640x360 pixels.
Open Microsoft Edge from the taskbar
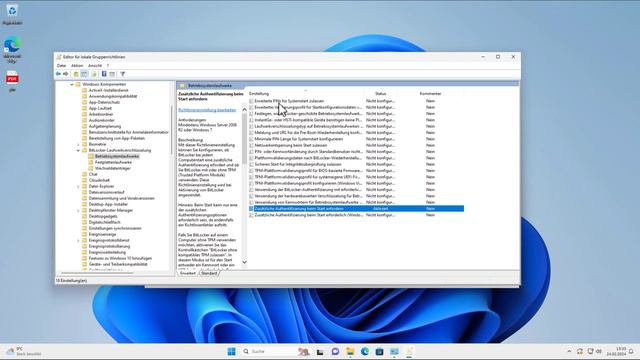[365, 351]
